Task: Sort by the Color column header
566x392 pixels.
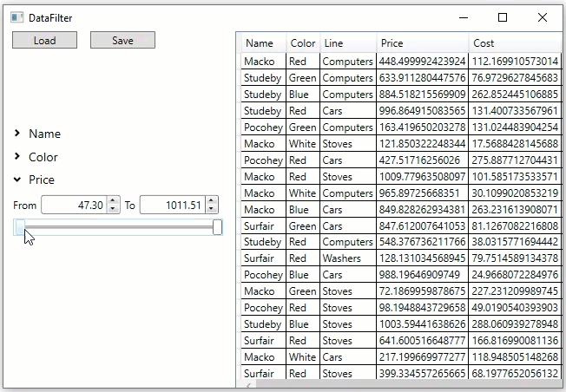Action: [x=303, y=43]
